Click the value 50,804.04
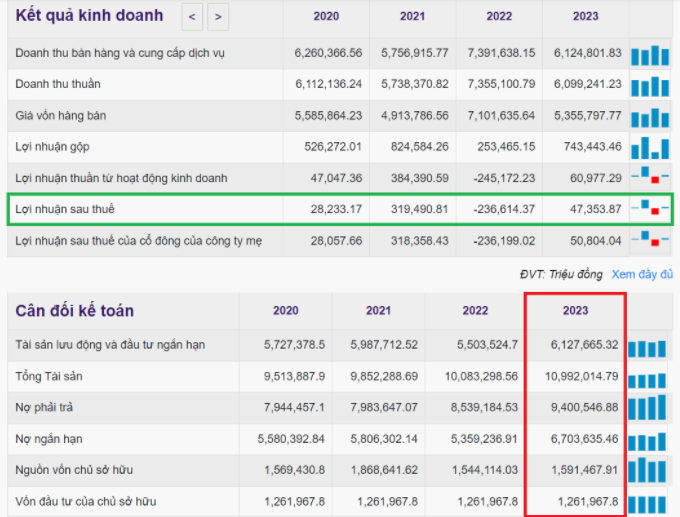Screen dimensions: 680x517 point(596,241)
